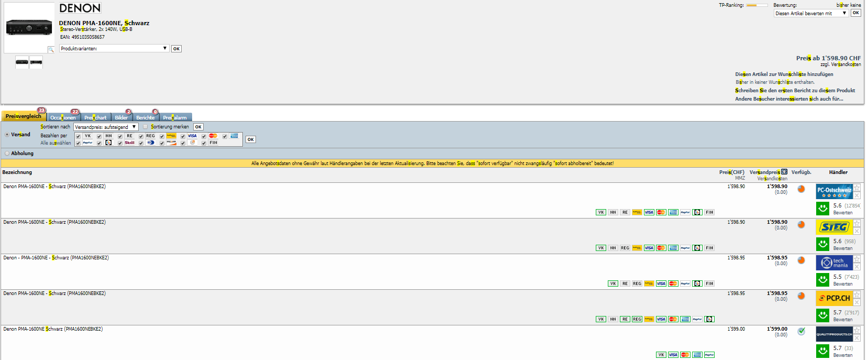This screenshot has width=868, height=360.
Task: Click the green smiley rating icon for Qualityproducts.ch
Action: pyautogui.click(x=823, y=351)
